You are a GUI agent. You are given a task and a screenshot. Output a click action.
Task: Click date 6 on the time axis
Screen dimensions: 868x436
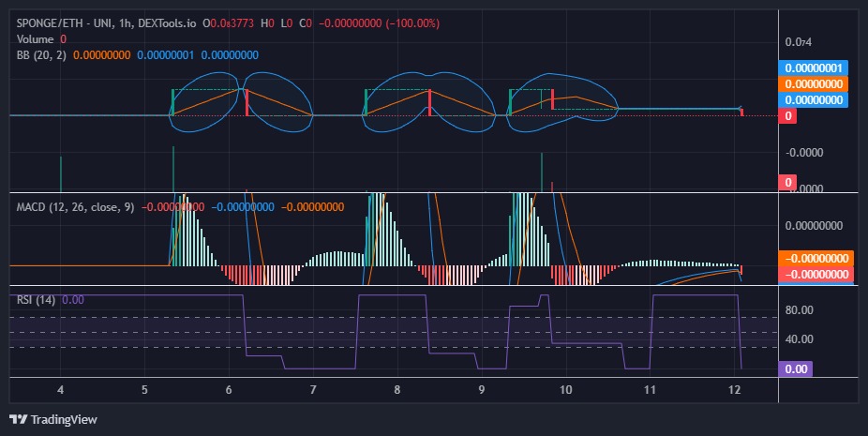pos(229,390)
